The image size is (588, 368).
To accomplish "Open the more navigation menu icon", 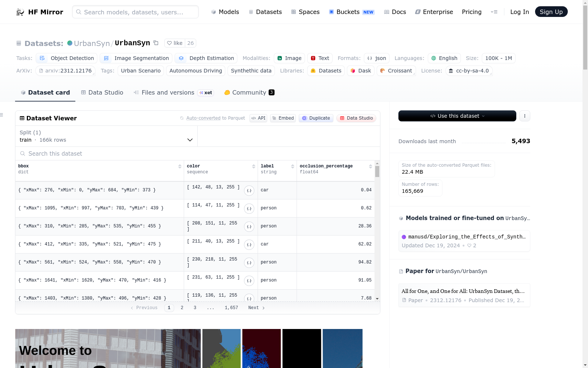I will 494,12.
